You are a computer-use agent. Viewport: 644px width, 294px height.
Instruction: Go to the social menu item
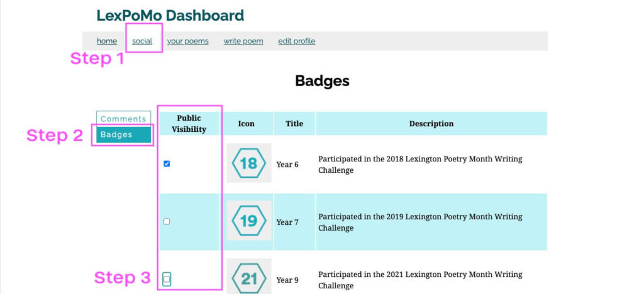point(142,41)
